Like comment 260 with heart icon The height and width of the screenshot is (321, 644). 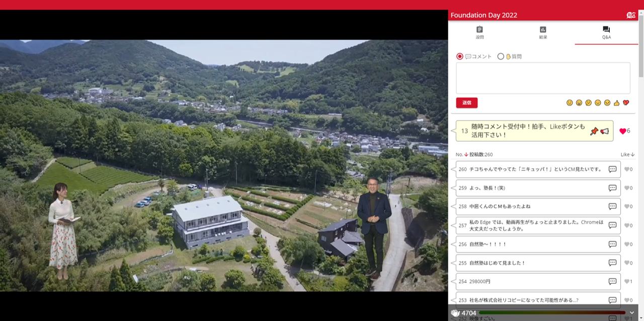[627, 169]
